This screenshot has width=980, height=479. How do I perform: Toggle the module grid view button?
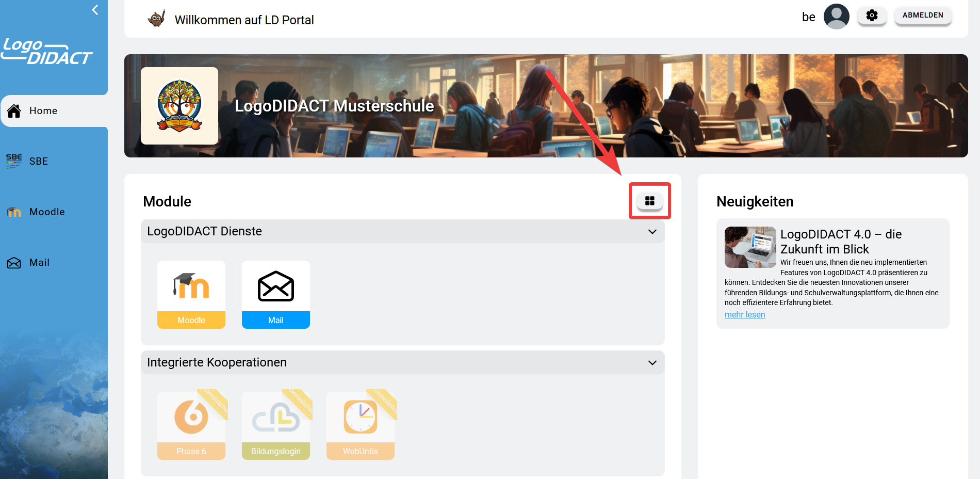point(650,201)
